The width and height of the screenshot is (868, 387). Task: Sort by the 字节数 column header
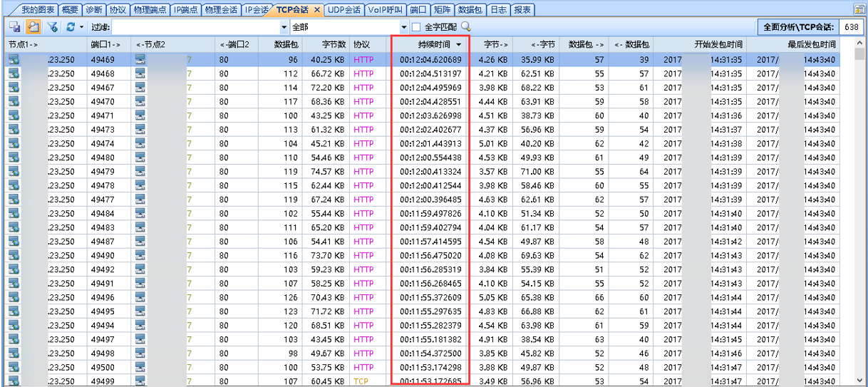pyautogui.click(x=334, y=44)
